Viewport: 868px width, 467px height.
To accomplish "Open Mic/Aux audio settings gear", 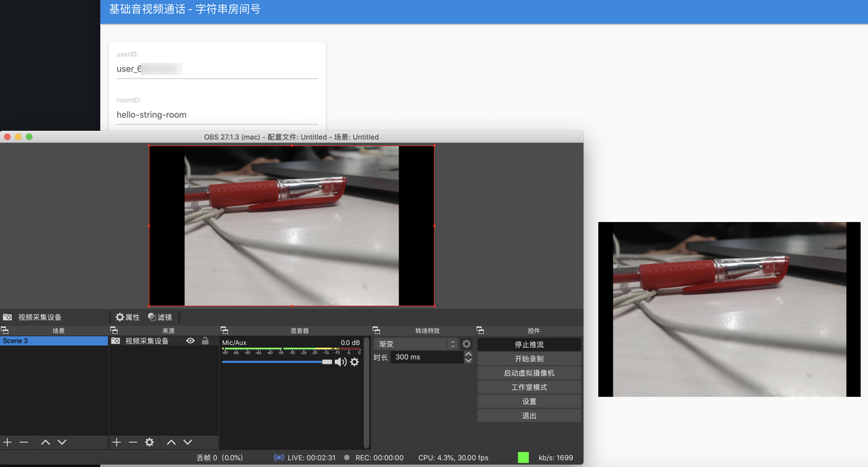I will coord(354,361).
